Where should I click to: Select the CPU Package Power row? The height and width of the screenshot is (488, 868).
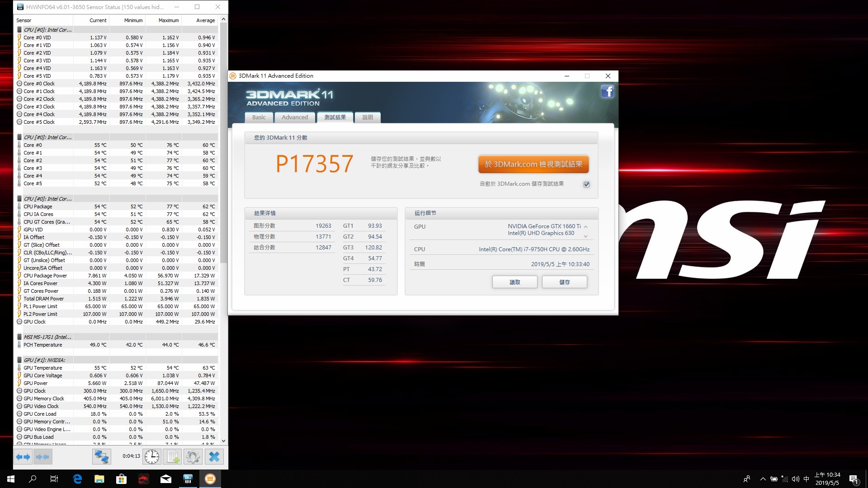coord(116,276)
